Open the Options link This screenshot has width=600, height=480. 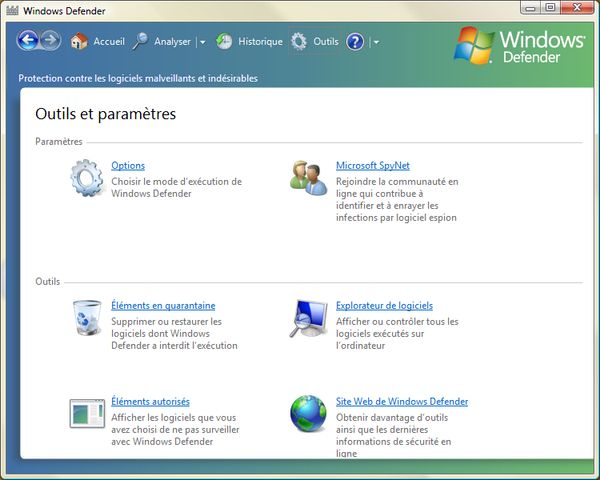(128, 166)
